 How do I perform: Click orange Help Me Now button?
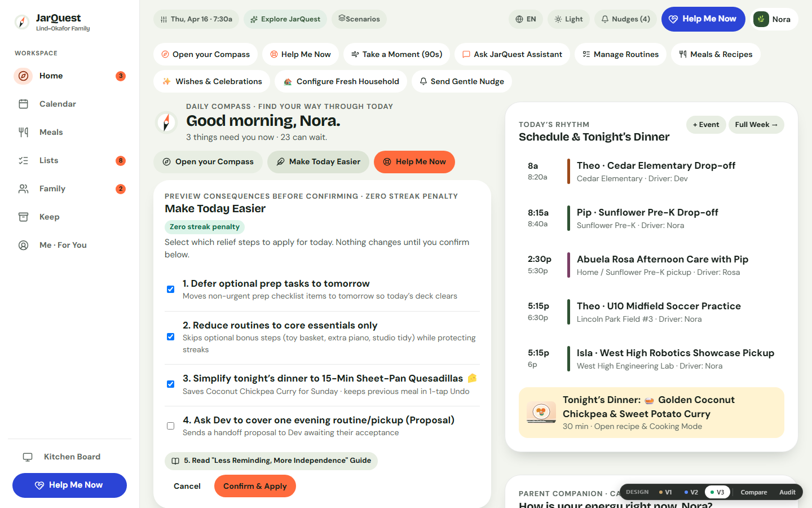(x=414, y=162)
